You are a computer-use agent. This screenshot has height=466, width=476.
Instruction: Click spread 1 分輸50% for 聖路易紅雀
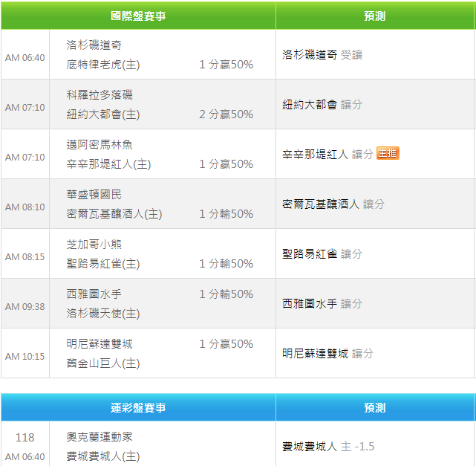click(226, 264)
